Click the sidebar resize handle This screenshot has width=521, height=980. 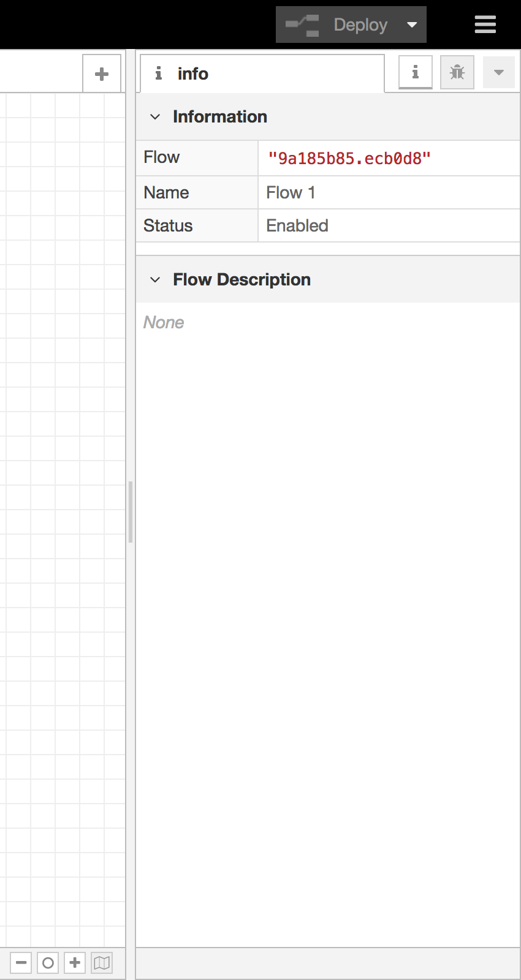pyautogui.click(x=131, y=512)
